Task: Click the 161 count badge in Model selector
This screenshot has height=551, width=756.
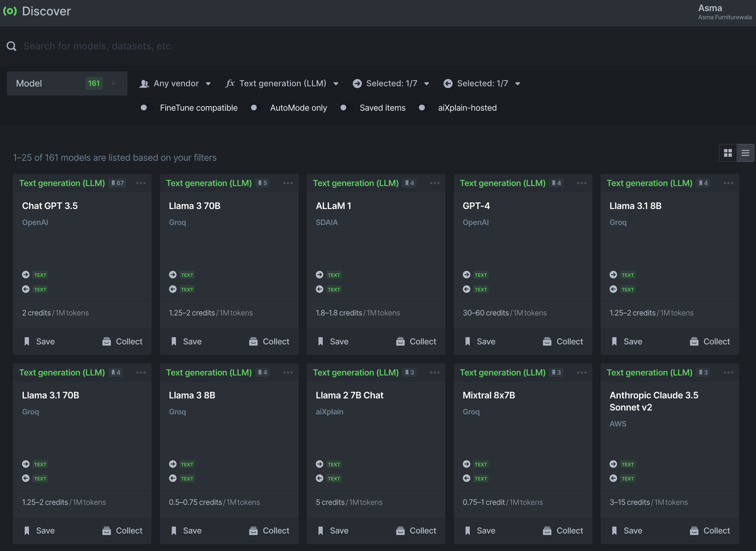Action: [94, 83]
